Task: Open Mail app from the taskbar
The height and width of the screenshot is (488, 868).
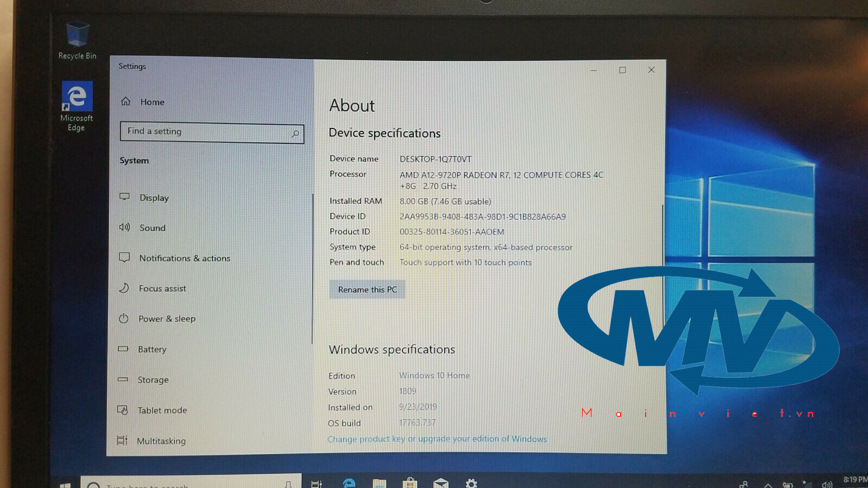Action: [x=441, y=483]
